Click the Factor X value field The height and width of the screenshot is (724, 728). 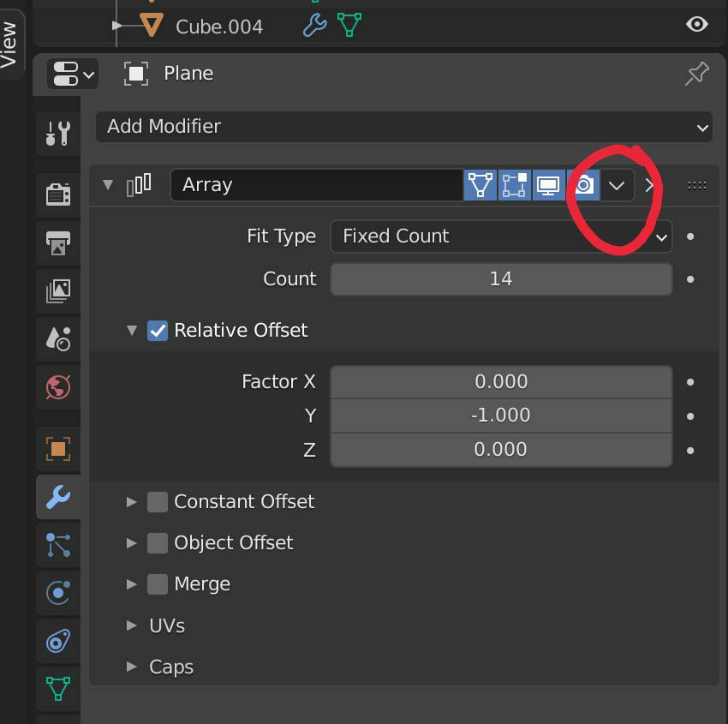(501, 382)
